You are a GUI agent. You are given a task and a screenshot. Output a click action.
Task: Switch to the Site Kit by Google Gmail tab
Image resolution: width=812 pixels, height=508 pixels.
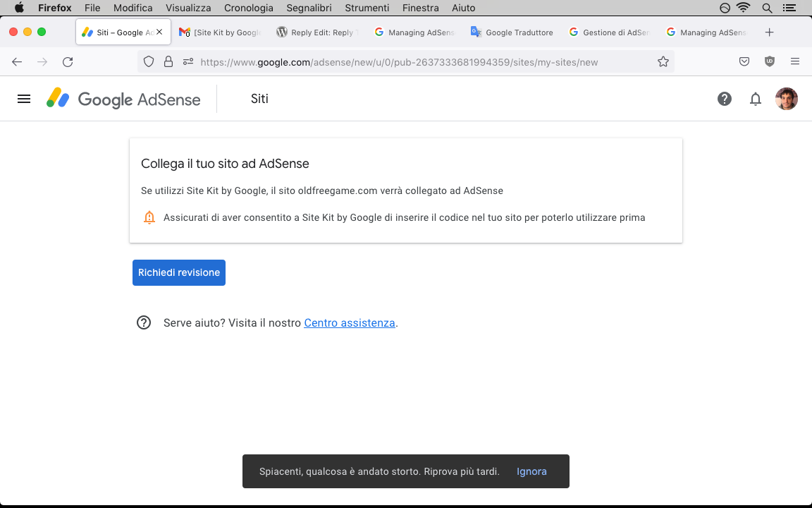click(220, 32)
